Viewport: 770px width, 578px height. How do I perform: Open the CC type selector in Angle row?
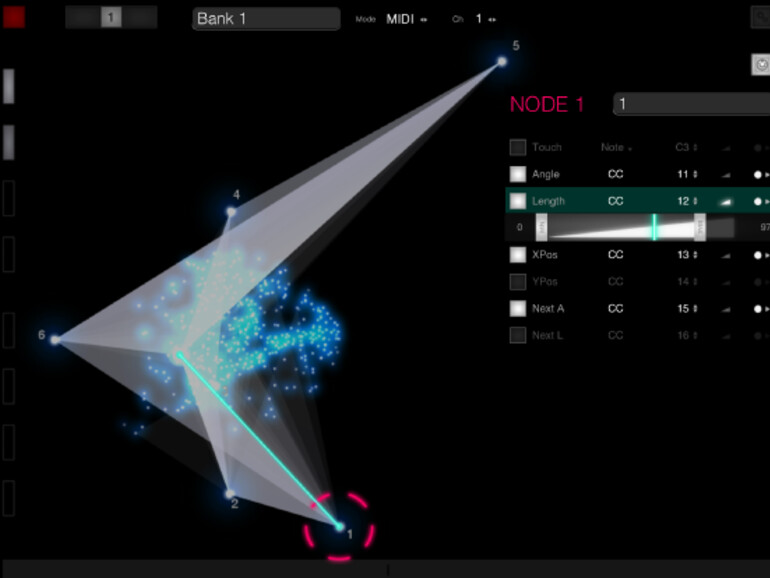[615, 174]
